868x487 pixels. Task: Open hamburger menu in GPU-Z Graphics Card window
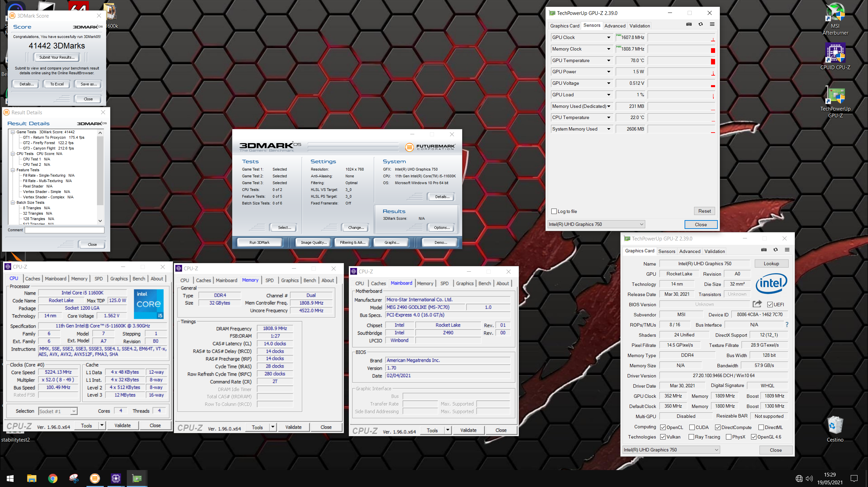[x=787, y=250]
